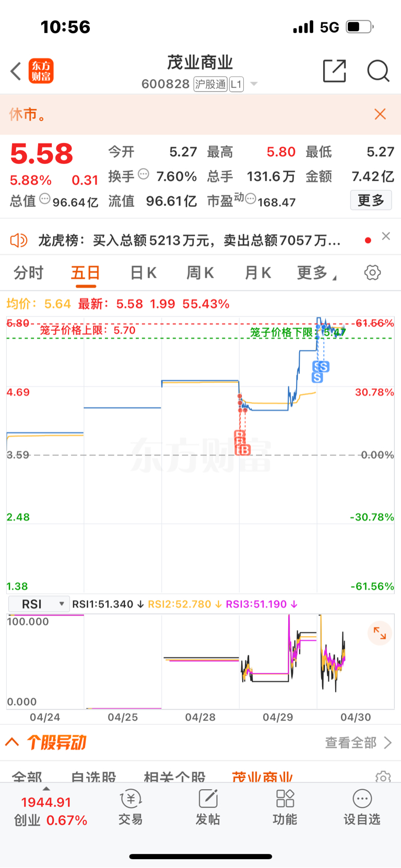Screen dimensions: 401x868
Task: Switch to 日K chart tab
Action: point(143,272)
